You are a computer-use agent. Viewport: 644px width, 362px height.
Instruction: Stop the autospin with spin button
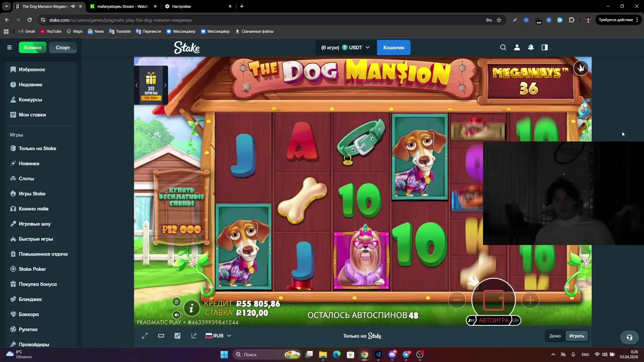pos(494,300)
